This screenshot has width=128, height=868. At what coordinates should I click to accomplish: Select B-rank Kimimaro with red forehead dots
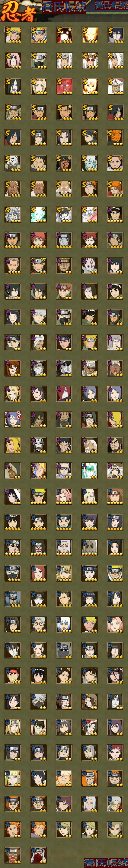[64, 547]
